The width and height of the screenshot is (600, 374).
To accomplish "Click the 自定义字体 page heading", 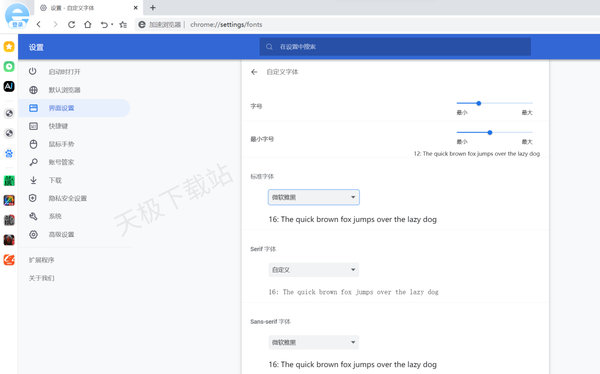I will (282, 72).
